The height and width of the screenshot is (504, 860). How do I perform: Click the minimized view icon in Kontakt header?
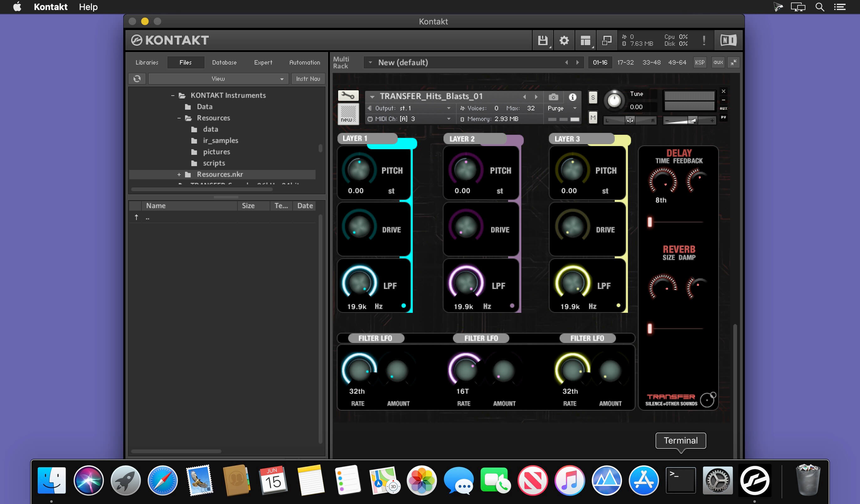click(607, 40)
